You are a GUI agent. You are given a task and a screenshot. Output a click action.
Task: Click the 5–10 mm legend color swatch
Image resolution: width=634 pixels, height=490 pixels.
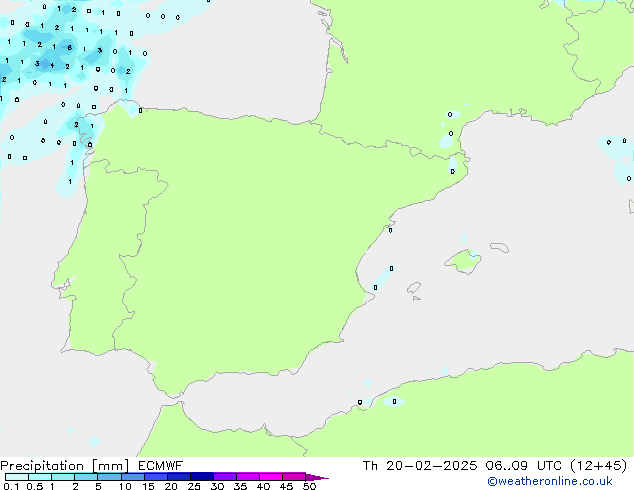109,477
